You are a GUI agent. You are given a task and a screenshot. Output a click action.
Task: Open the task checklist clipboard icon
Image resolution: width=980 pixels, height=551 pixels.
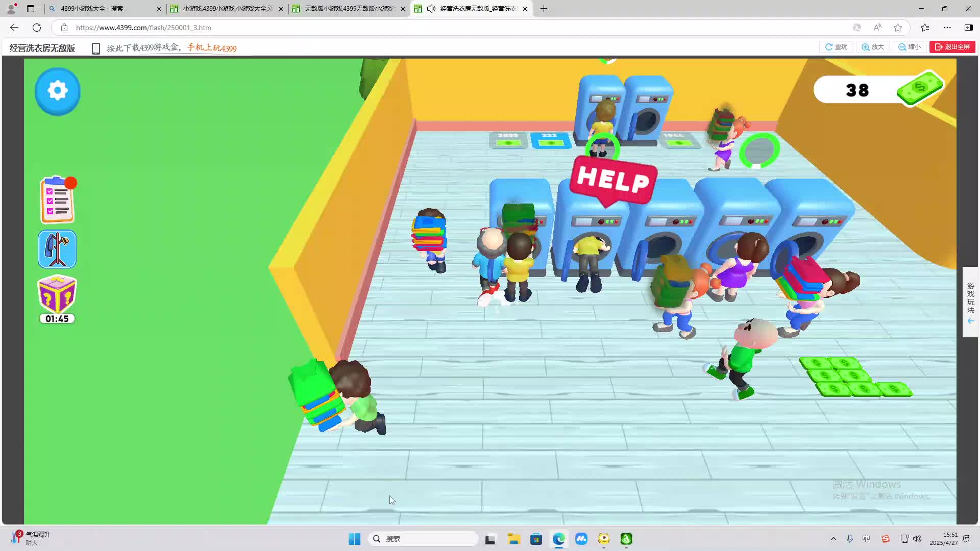point(57,200)
